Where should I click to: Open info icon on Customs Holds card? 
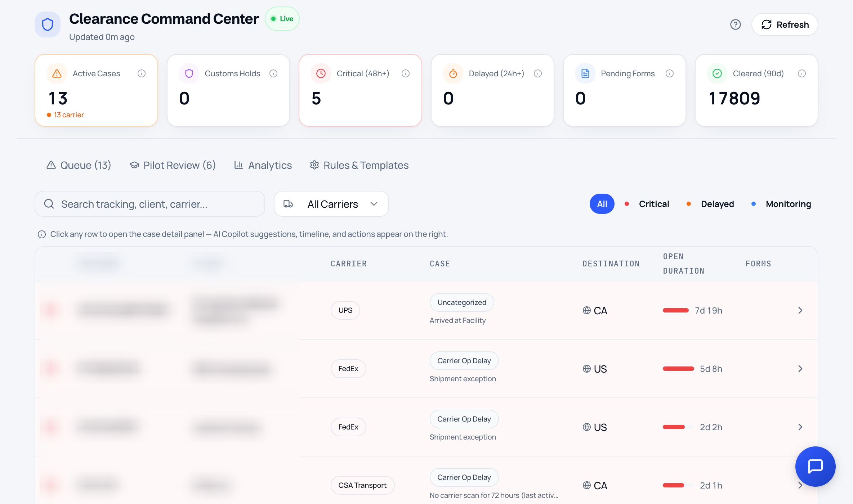(x=273, y=73)
